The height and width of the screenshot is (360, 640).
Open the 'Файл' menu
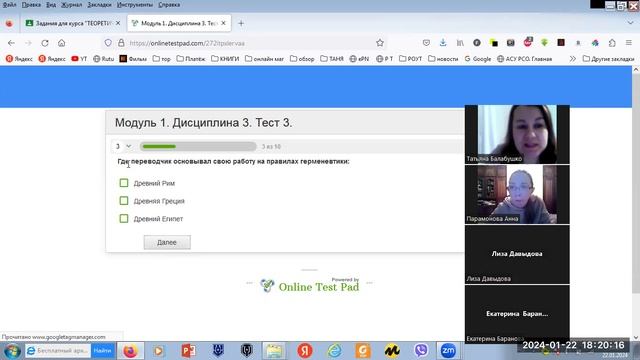point(9,5)
